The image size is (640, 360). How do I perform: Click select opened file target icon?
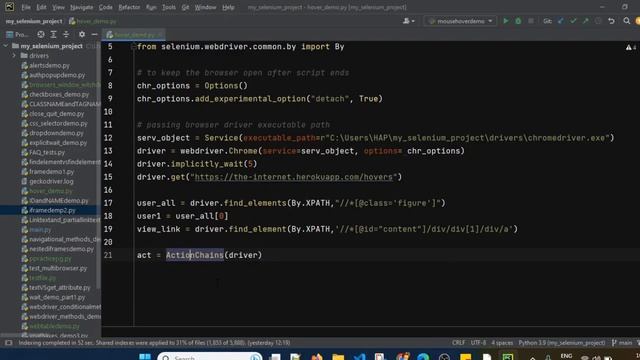[41, 34]
